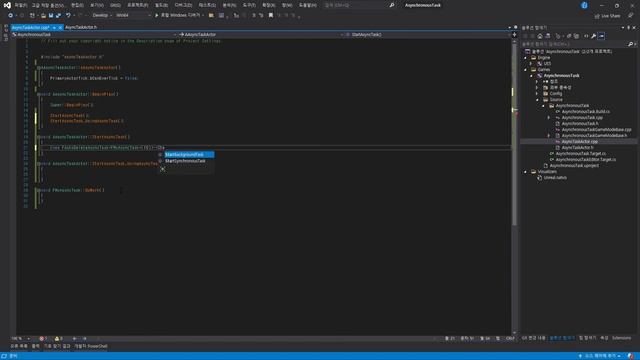Click the Visual Studio logo icon

(x=7, y=5)
